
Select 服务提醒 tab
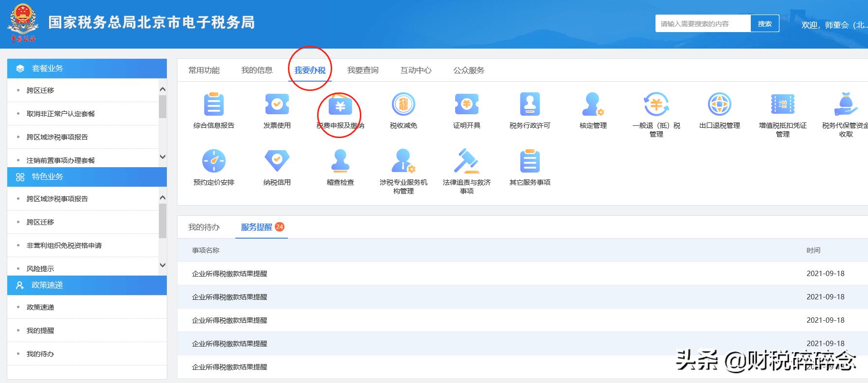tap(256, 227)
